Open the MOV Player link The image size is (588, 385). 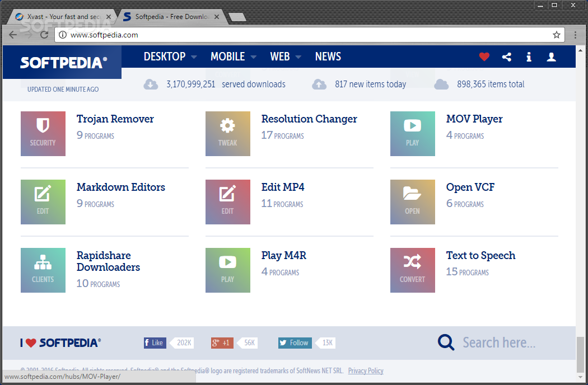(x=474, y=119)
